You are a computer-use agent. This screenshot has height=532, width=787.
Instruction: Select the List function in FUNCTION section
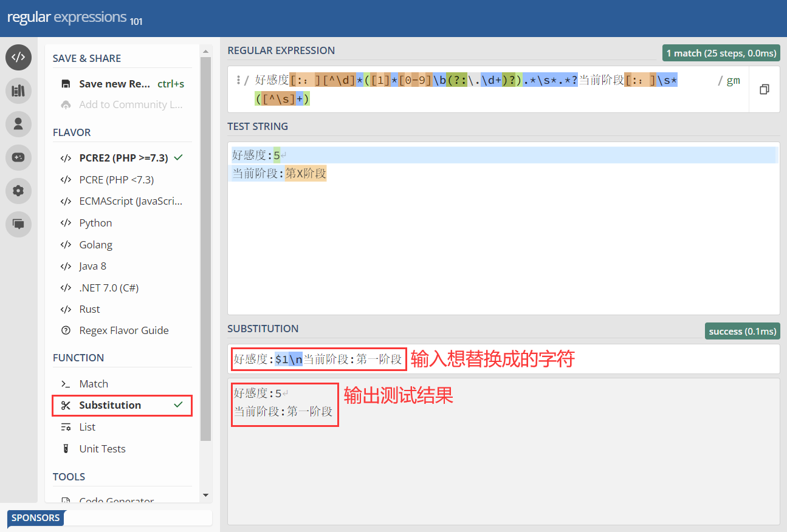[x=87, y=426]
